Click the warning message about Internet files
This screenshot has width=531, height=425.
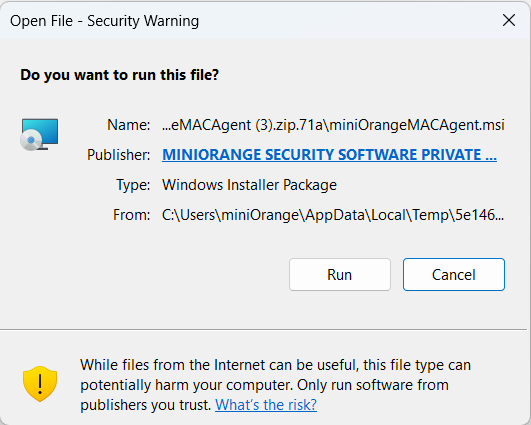point(275,385)
